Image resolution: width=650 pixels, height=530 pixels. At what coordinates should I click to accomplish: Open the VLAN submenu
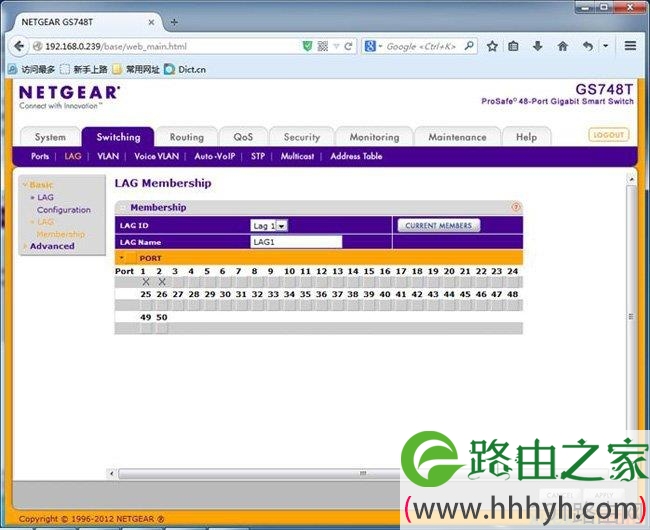[x=108, y=156]
